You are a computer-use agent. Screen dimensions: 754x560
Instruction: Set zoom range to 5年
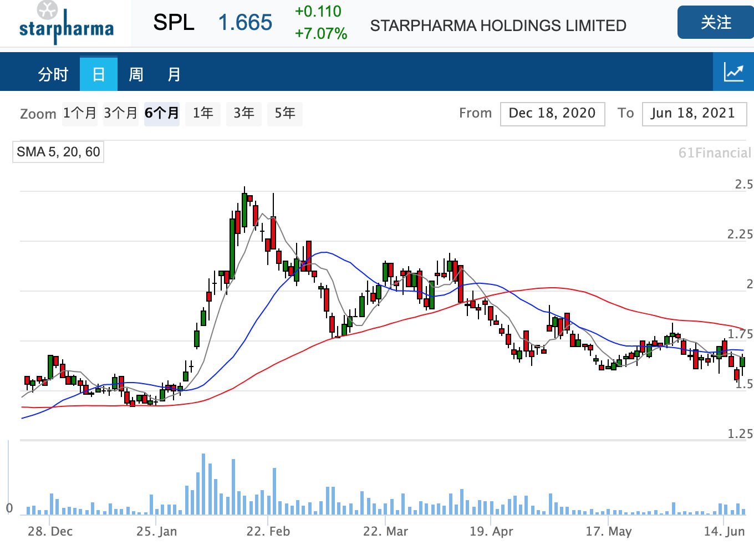point(285,113)
